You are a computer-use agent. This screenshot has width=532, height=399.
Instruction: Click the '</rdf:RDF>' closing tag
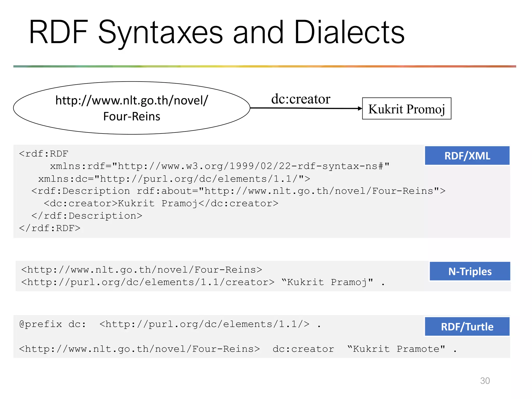click(x=50, y=228)
